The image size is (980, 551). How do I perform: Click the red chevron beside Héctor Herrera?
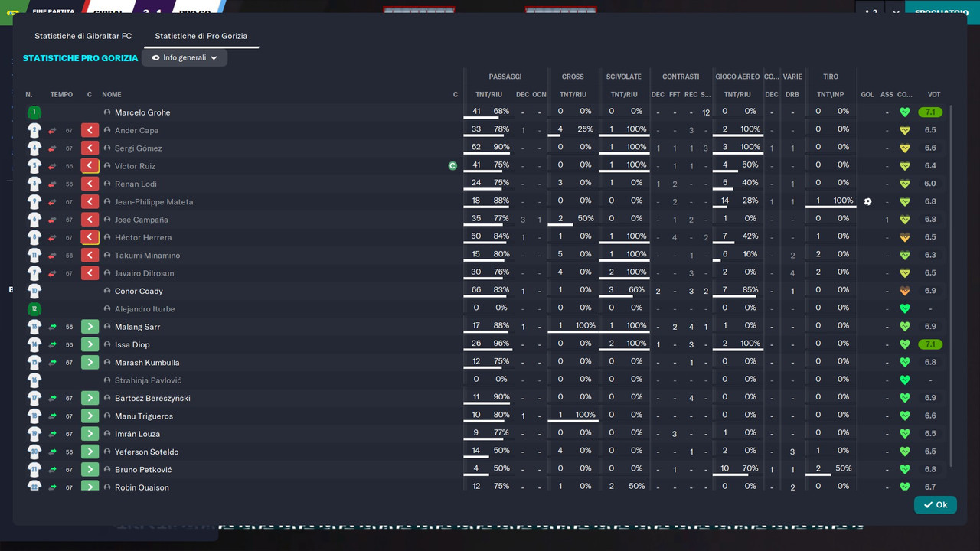pos(90,237)
